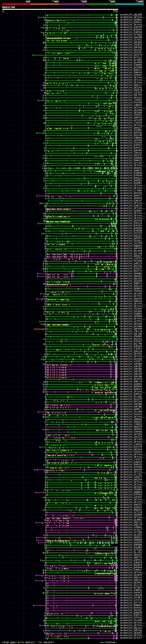Select the UniRef100_Q41645 label

(x=131, y=281)
